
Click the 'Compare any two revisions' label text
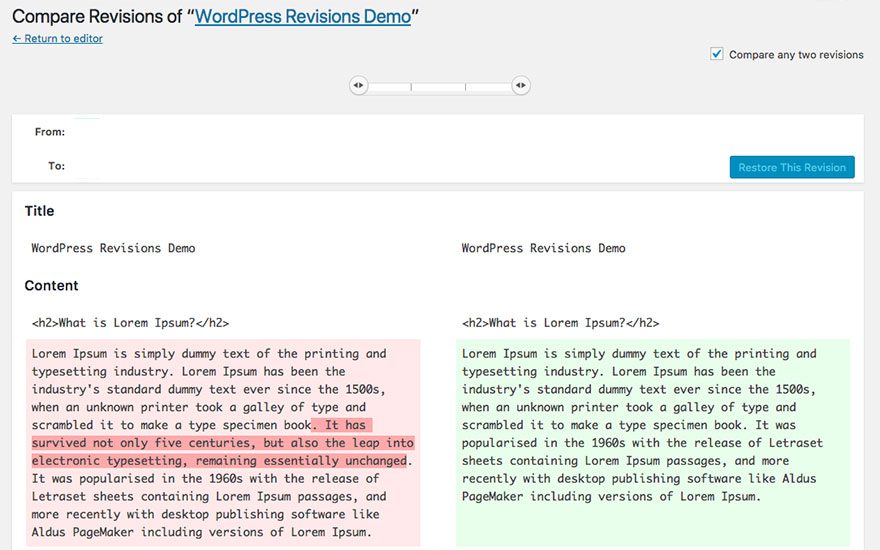(796, 55)
